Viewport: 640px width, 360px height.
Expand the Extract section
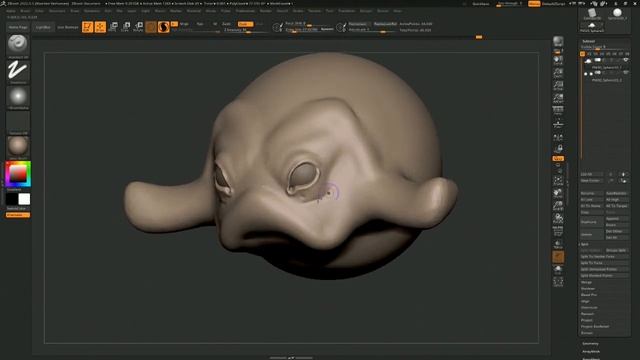tap(587, 333)
